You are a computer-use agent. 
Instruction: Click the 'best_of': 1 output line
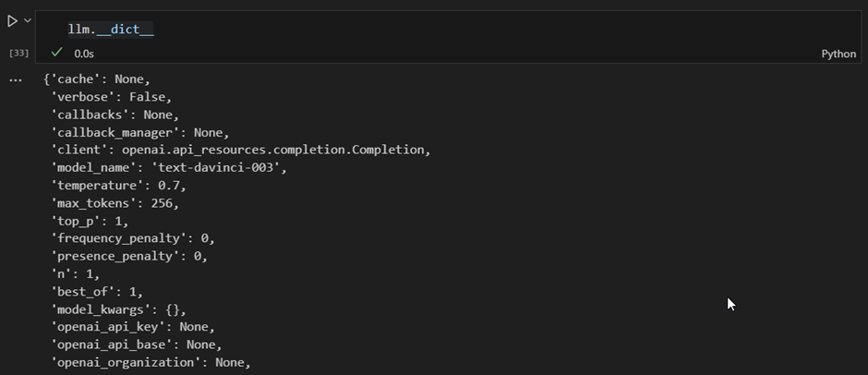[x=97, y=291]
